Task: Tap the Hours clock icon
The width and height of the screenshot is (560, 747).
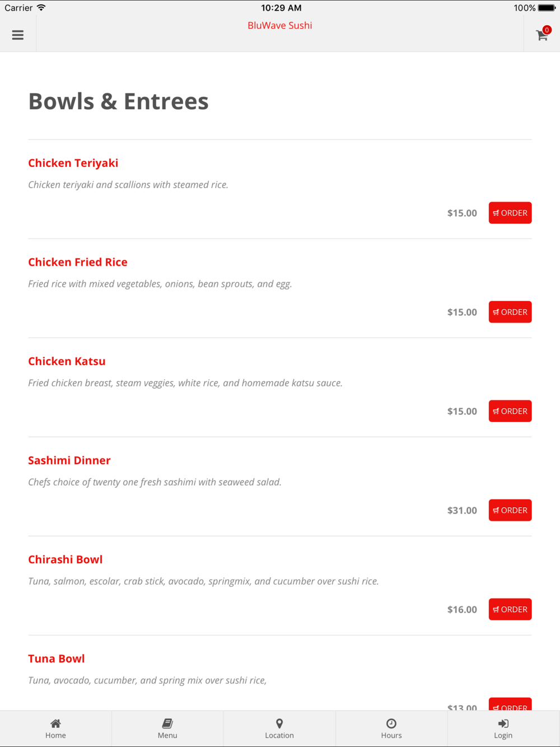Action: coord(391,723)
